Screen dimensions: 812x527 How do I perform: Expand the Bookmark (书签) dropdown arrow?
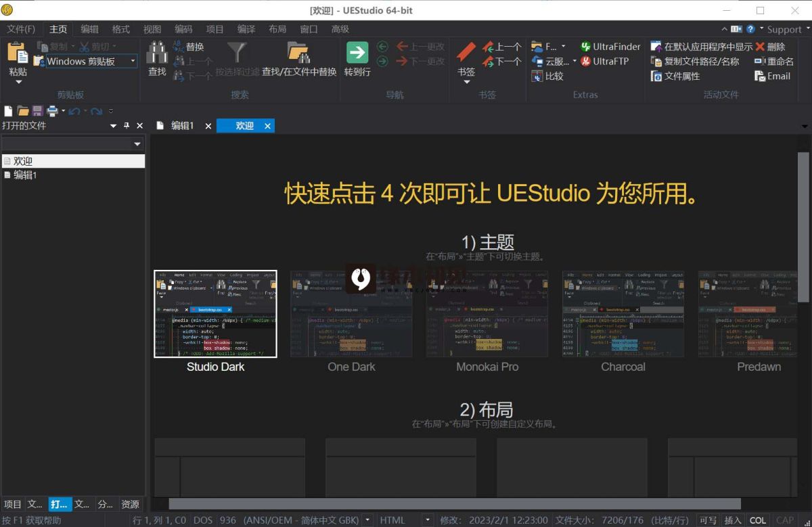[466, 83]
